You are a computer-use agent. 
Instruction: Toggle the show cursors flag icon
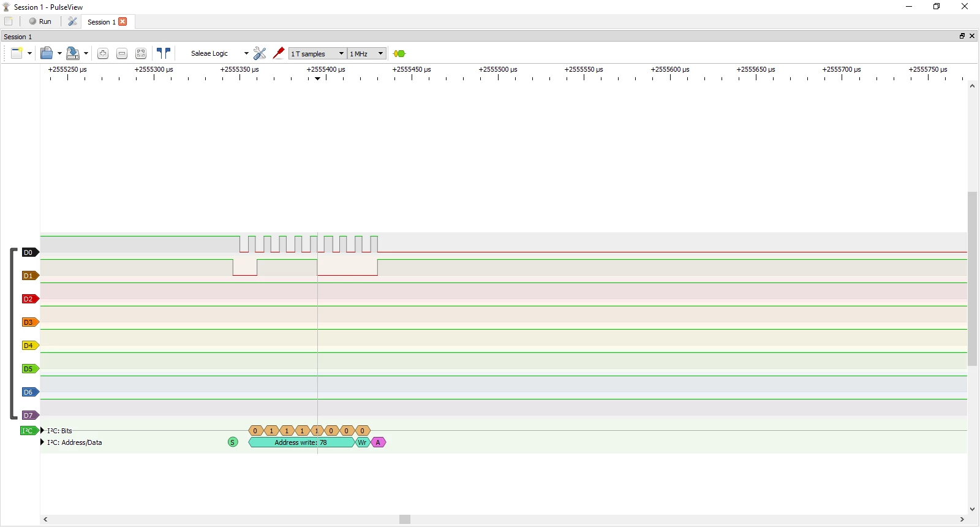point(164,53)
